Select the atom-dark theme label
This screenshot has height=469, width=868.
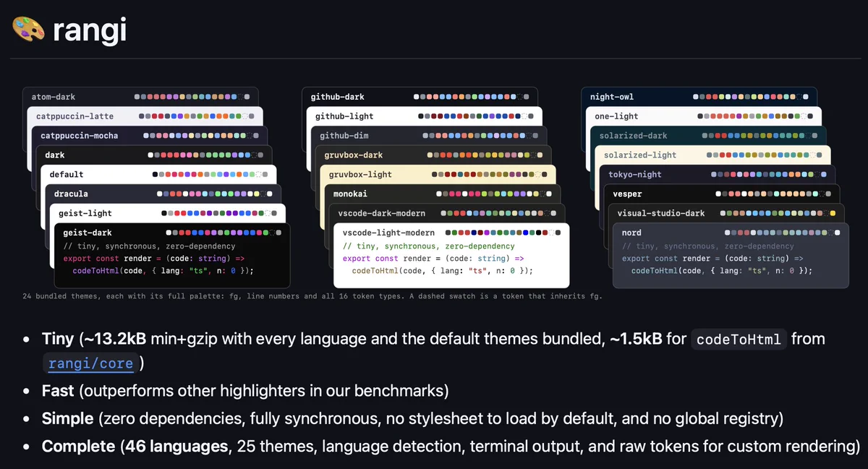pyautogui.click(x=54, y=97)
